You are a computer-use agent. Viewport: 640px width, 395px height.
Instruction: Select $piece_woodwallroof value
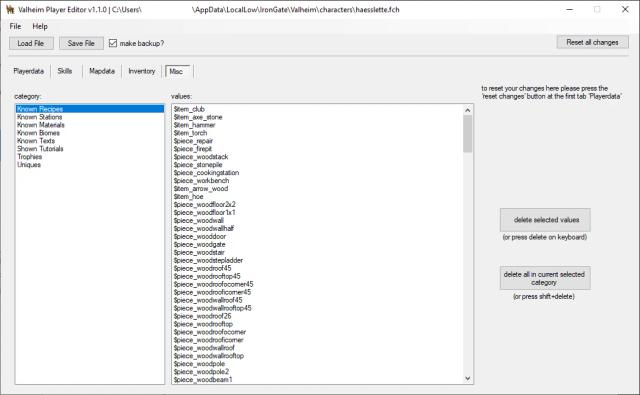coord(317,348)
